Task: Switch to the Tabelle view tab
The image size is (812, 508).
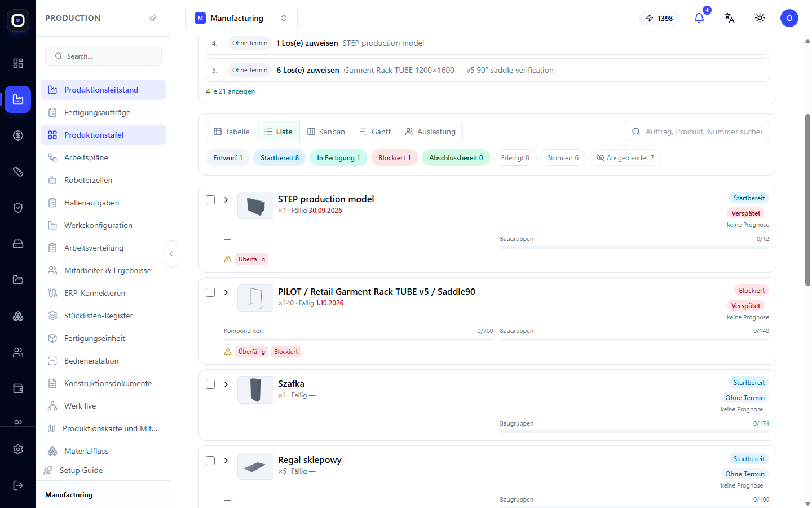Action: click(232, 132)
